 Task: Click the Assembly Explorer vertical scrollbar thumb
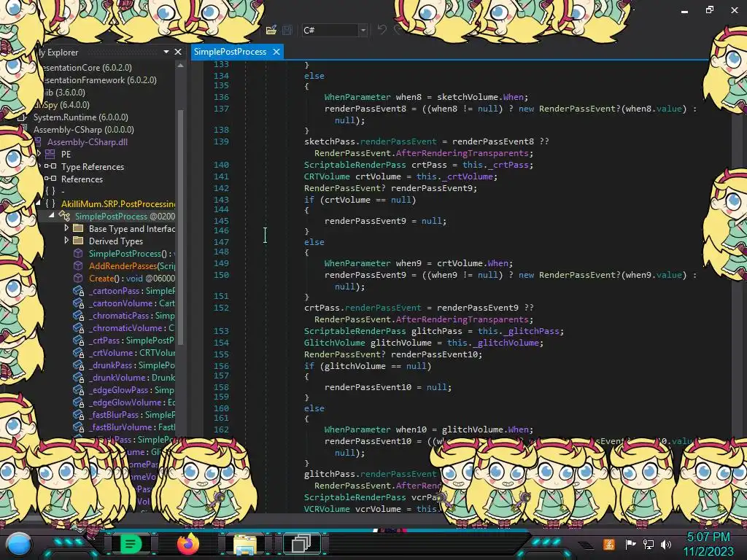click(x=181, y=226)
